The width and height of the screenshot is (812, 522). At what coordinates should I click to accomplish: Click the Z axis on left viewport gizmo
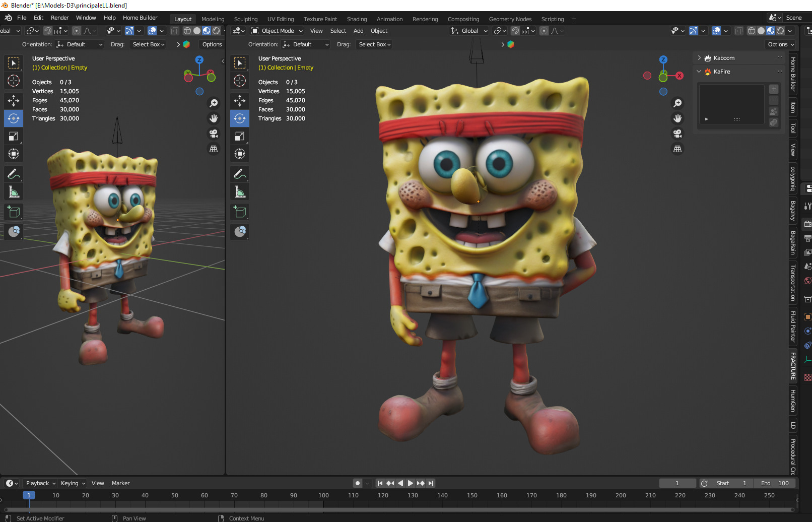point(199,59)
